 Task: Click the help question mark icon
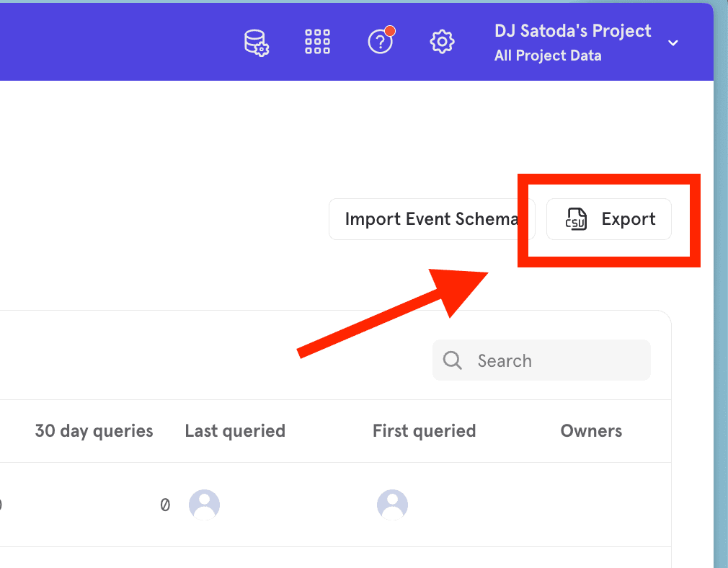click(x=380, y=42)
